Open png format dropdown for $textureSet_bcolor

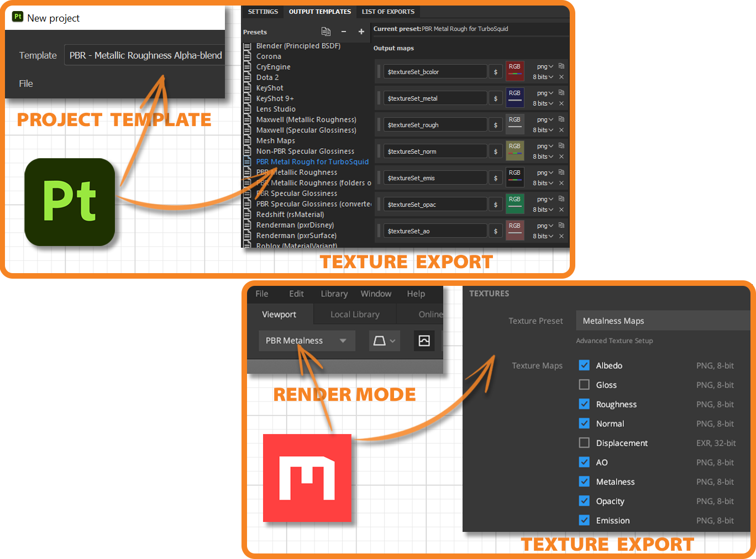(545, 66)
